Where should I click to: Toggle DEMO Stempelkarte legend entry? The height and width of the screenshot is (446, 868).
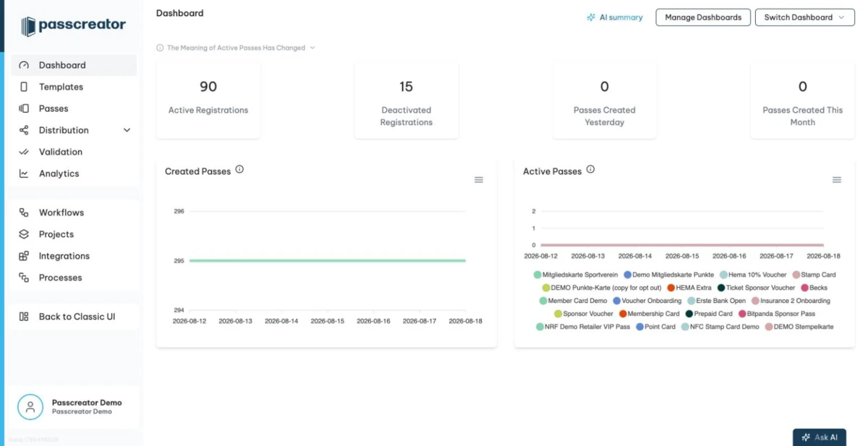click(799, 327)
